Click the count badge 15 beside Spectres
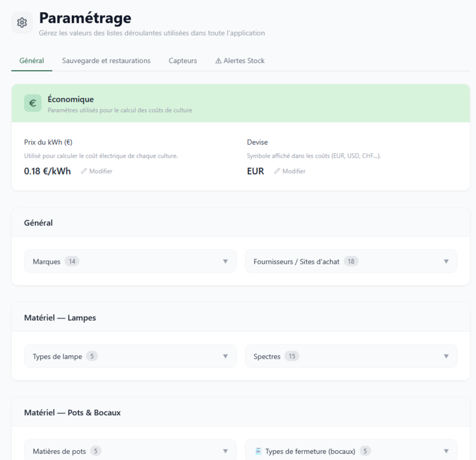 (x=292, y=356)
